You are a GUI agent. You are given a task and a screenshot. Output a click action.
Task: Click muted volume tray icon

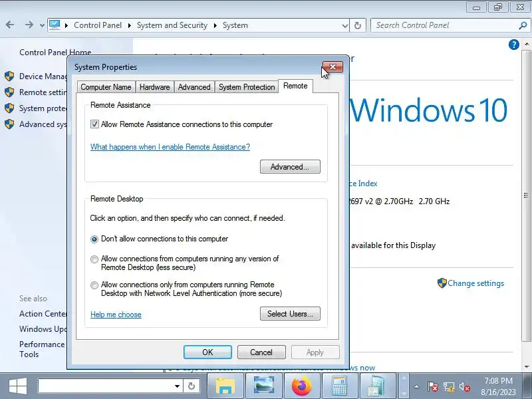(464, 386)
